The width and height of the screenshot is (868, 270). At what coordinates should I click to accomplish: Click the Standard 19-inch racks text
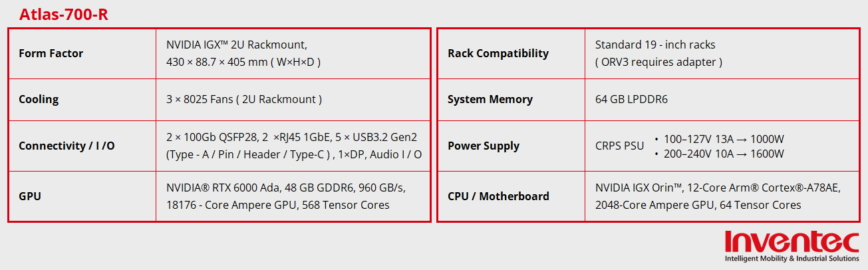pyautogui.click(x=655, y=45)
